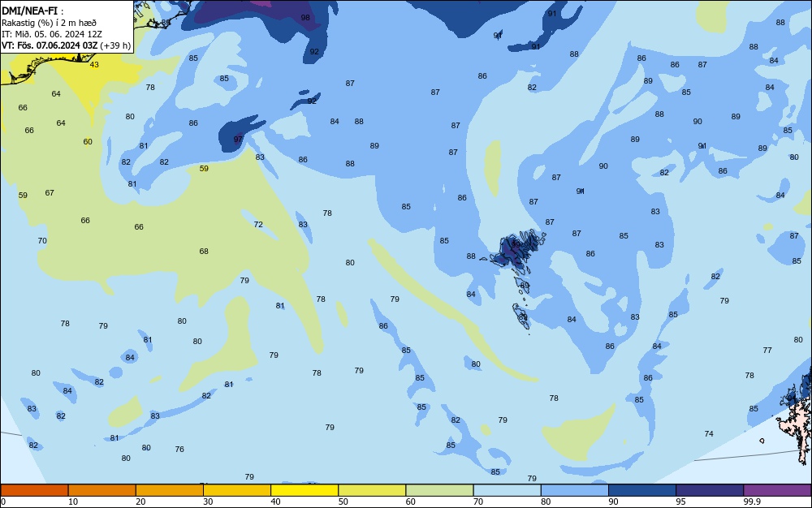Click the humidity value 98 on the map
This screenshot has height=508, width=812.
(305, 18)
